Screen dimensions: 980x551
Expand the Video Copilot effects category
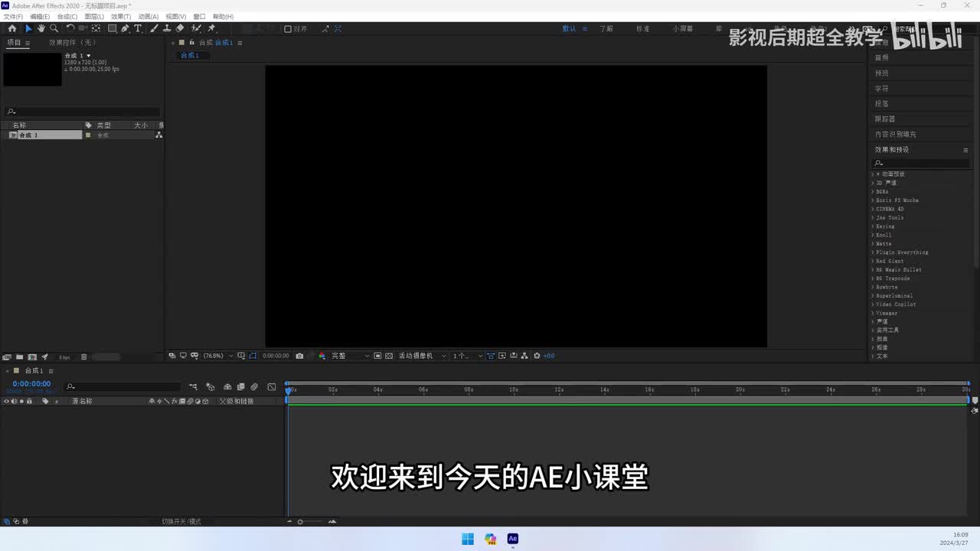point(872,305)
